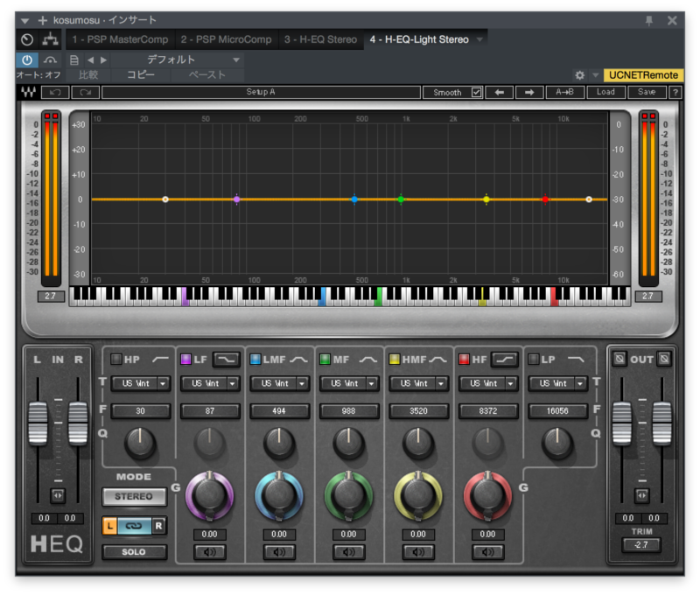This screenshot has height=595, width=700.
Task: Toggle the MF band on/off square
Action: point(325,359)
